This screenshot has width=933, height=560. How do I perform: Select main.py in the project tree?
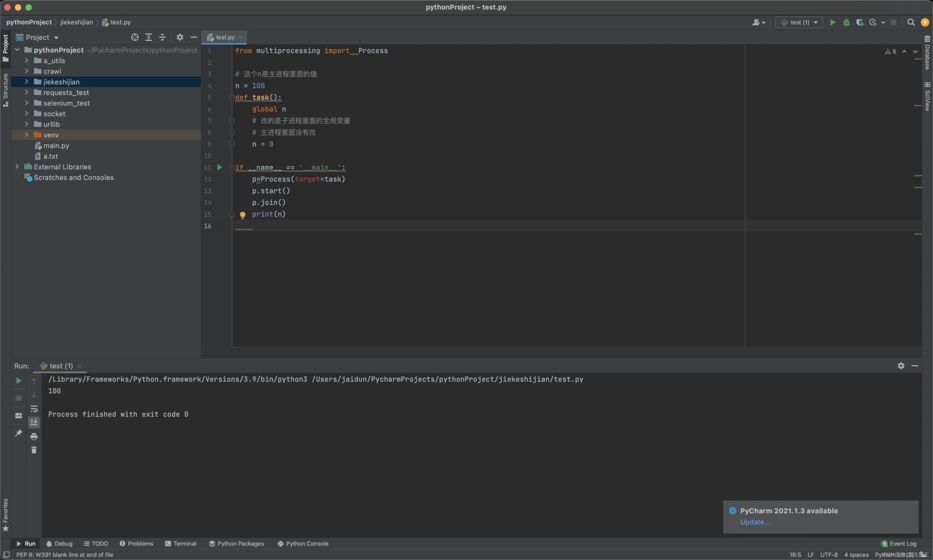click(56, 146)
